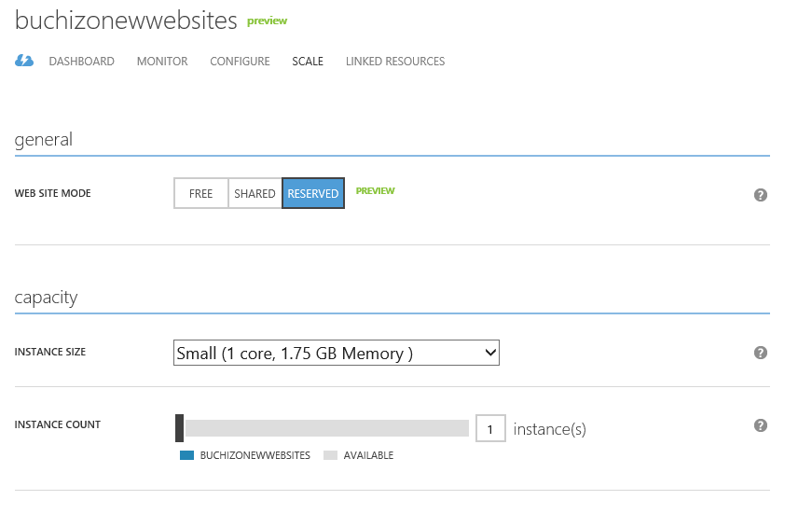Open help for Web Site Mode
This screenshot has height=528, width=812.
click(761, 195)
